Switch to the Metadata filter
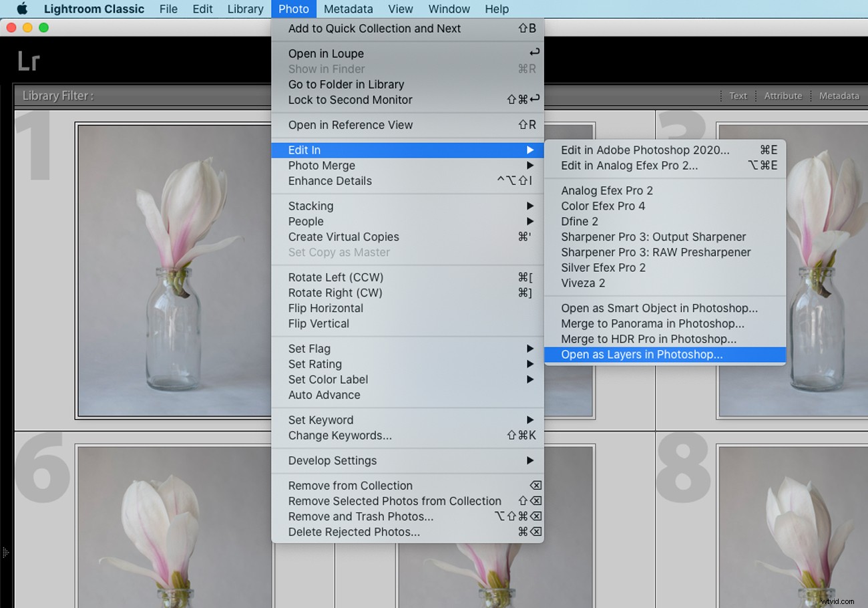 click(839, 96)
